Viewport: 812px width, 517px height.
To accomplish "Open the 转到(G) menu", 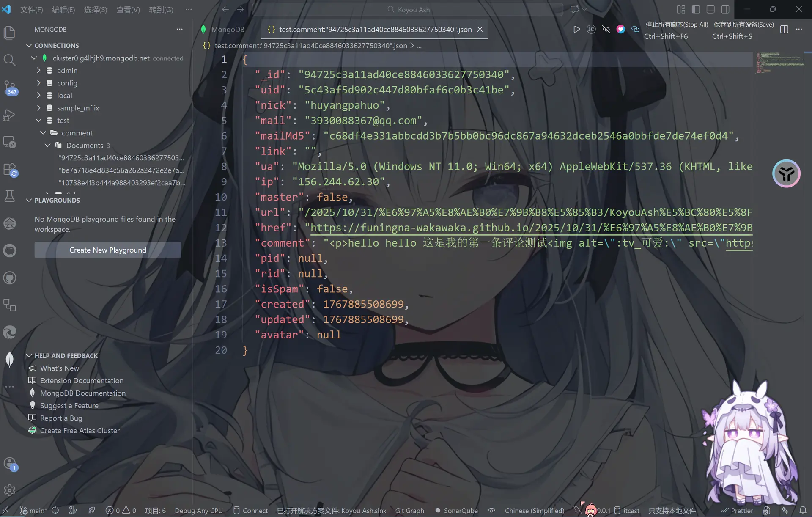I will point(161,9).
